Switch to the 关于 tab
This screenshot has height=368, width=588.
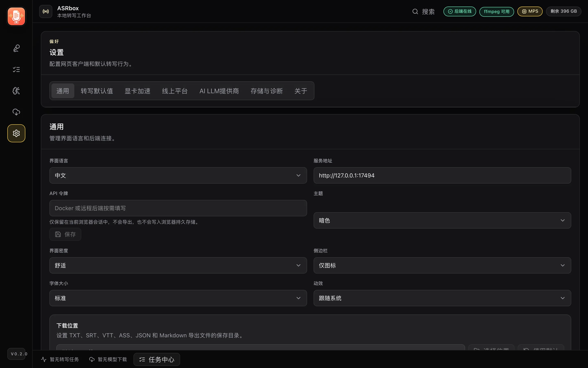tap(301, 91)
